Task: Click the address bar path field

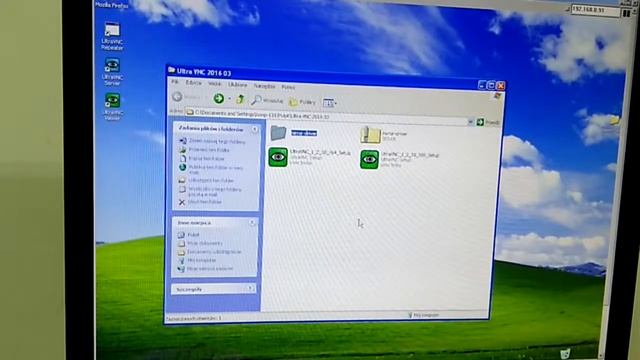Action: [x=327, y=116]
